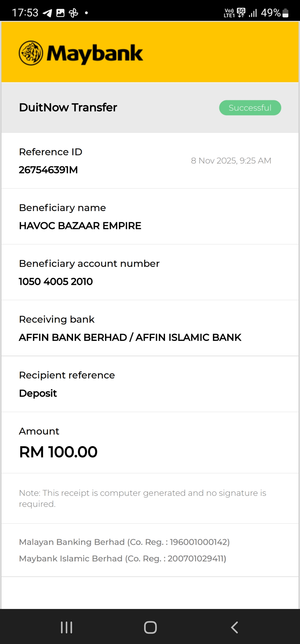Image resolution: width=300 pixels, height=644 pixels.
Task: Tap the Telegram notification icon in status bar
Action: 47,13
